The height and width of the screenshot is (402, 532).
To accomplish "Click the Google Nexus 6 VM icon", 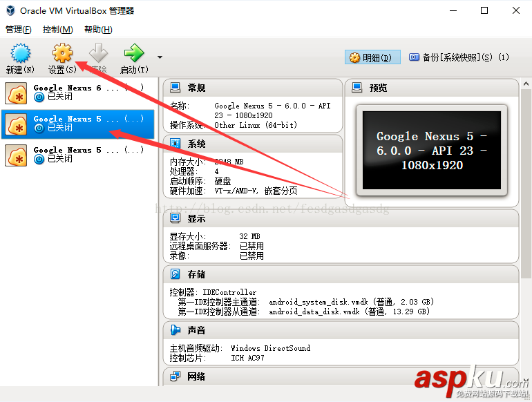I will pyautogui.click(x=16, y=93).
